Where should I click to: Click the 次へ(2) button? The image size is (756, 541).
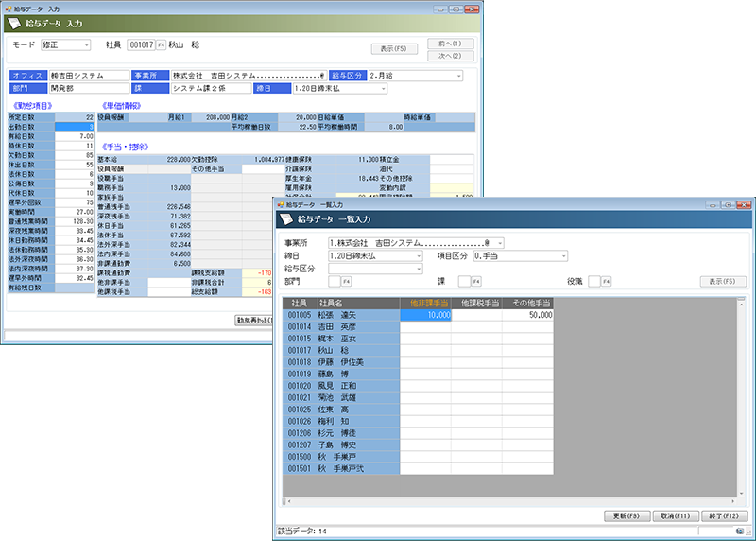[450, 56]
